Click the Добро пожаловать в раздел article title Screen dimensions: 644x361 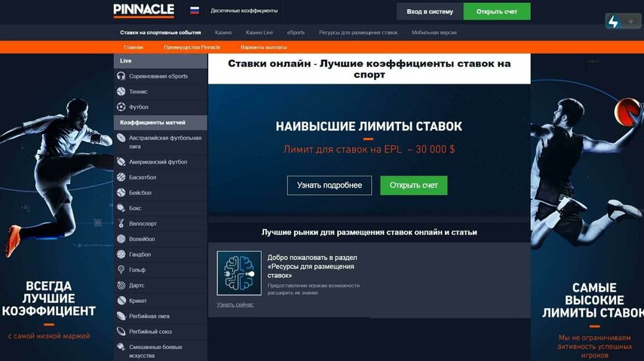point(312,267)
